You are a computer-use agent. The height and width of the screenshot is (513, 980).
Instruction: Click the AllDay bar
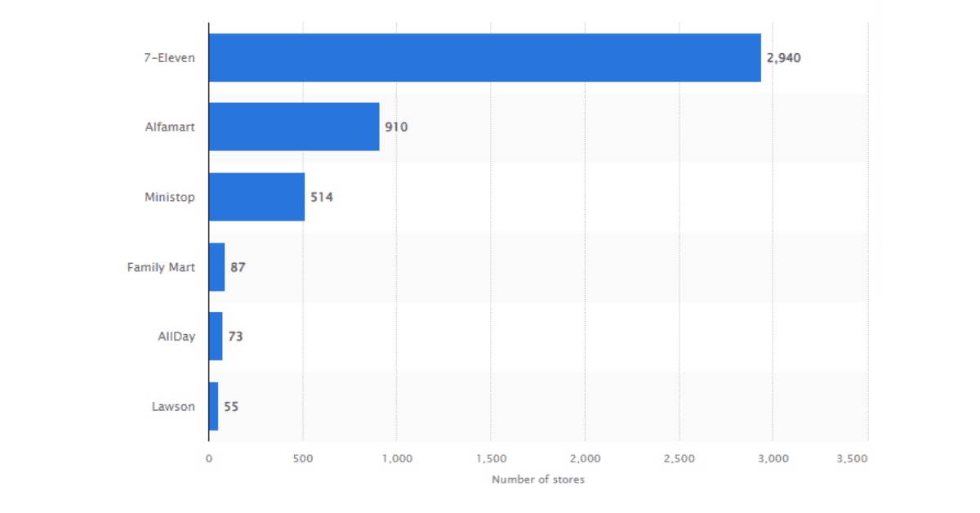[x=216, y=337]
